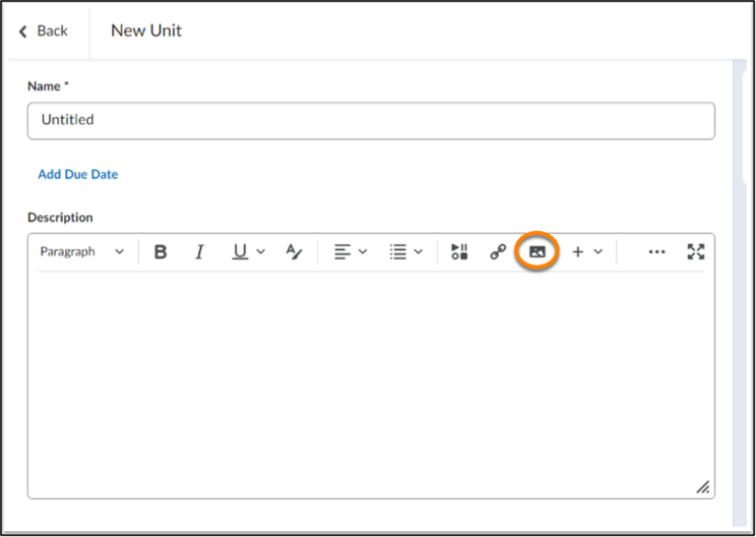Image resolution: width=756 pixels, height=537 pixels.
Task: Switch the editor to fullscreen mode
Action: tap(696, 252)
